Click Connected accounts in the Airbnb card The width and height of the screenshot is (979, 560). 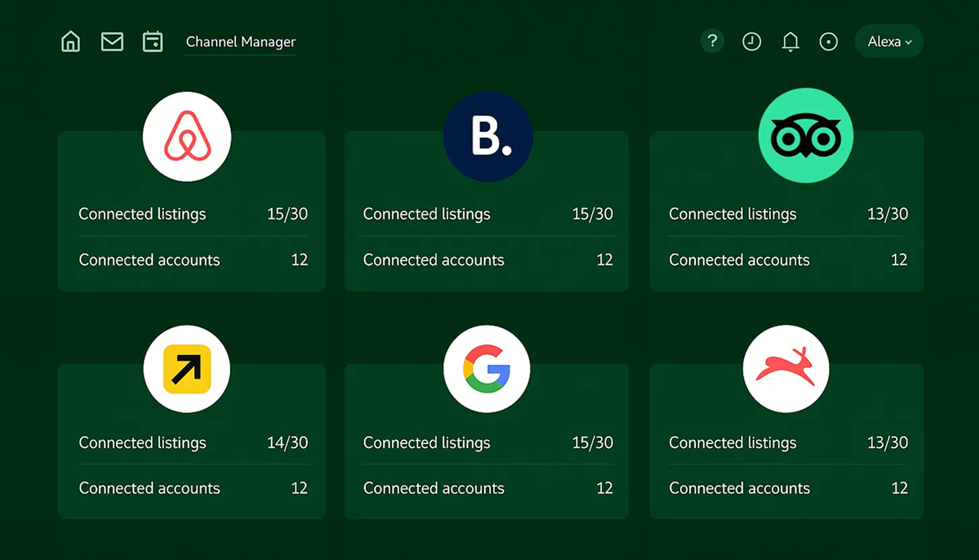point(149,260)
